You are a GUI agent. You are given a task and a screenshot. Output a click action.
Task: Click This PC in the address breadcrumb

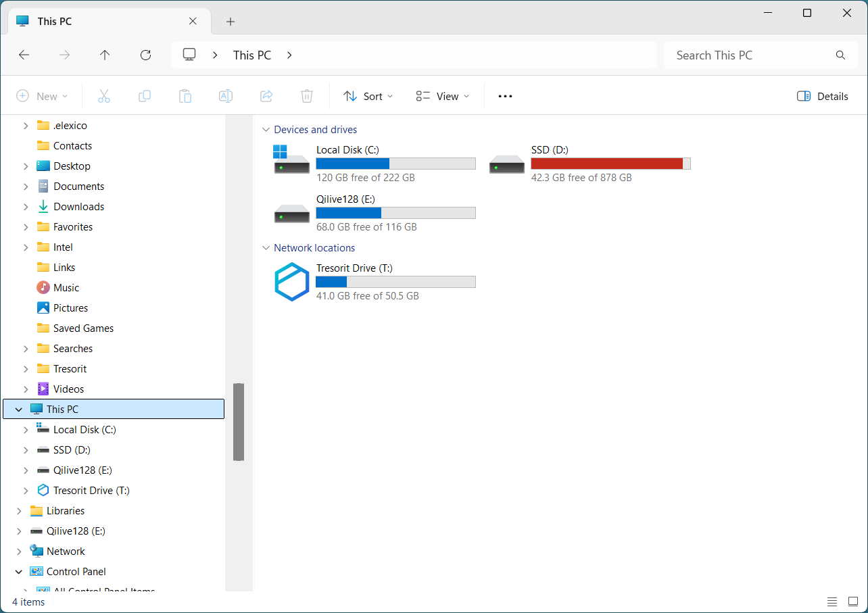point(252,55)
